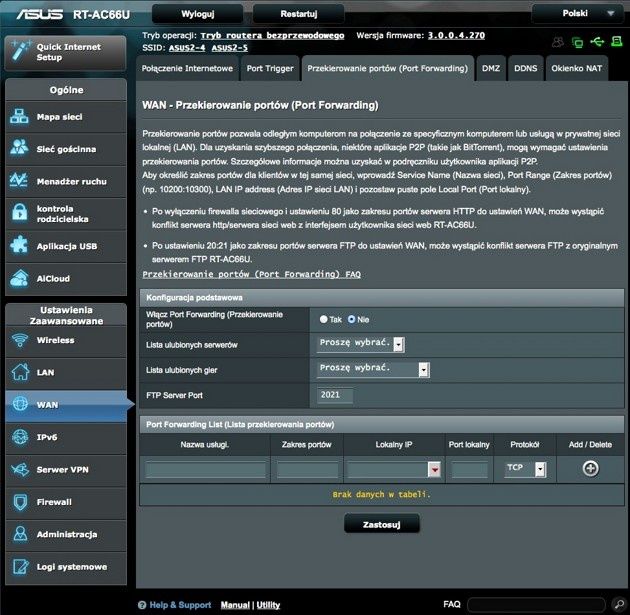The width and height of the screenshot is (630, 615).
Task: Click 'Brak danych w tabeli.' message
Action: (x=381, y=494)
